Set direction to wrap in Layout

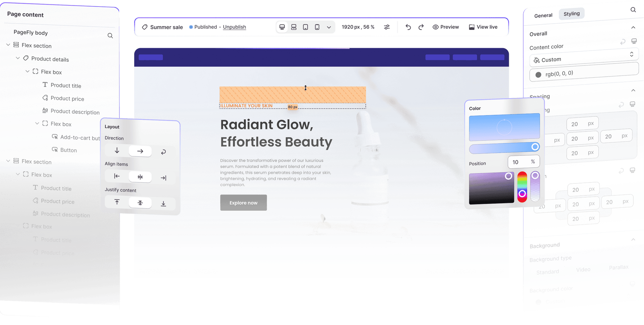click(x=164, y=152)
